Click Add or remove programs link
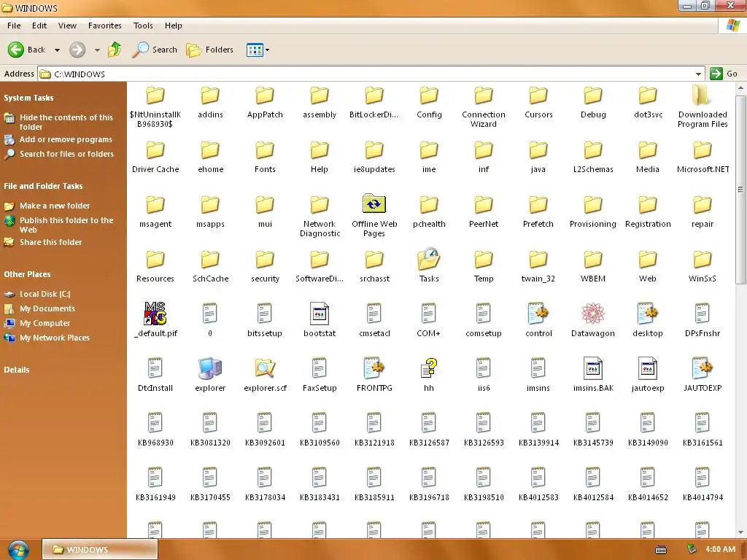This screenshot has width=747, height=560. (x=66, y=139)
